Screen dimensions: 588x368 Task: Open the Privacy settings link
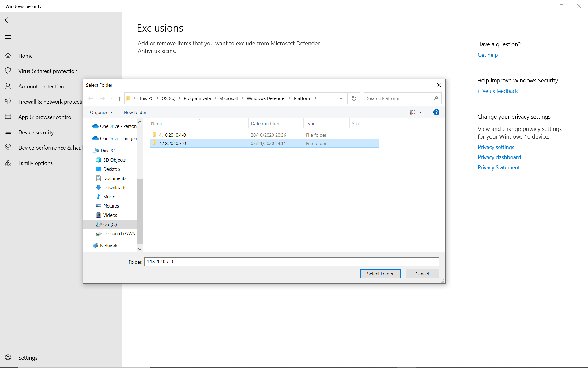click(x=496, y=147)
